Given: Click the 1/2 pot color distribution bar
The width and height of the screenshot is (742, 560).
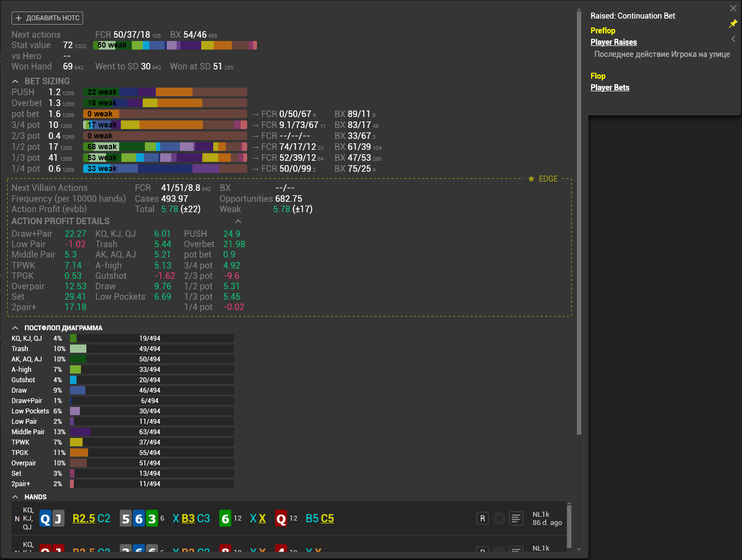Looking at the screenshot, I should tap(165, 147).
